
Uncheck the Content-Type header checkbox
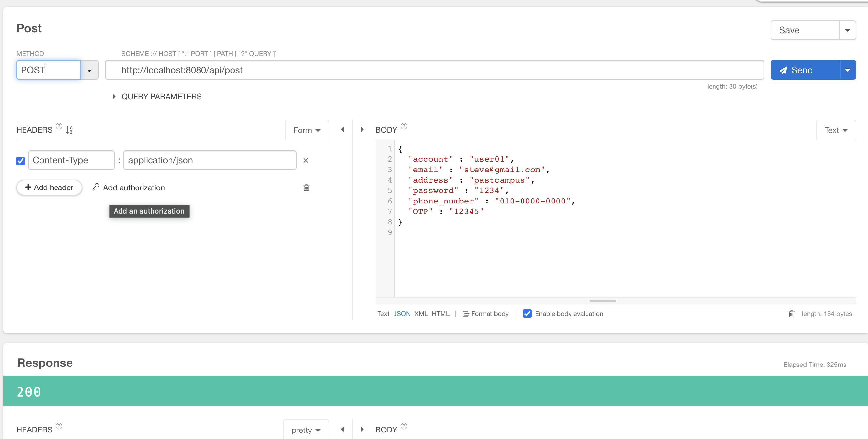[x=21, y=161]
